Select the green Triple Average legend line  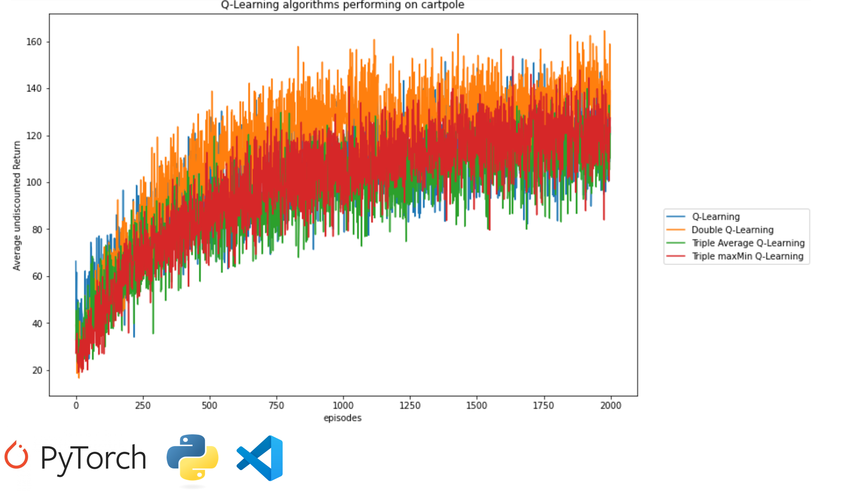pyautogui.click(x=675, y=243)
